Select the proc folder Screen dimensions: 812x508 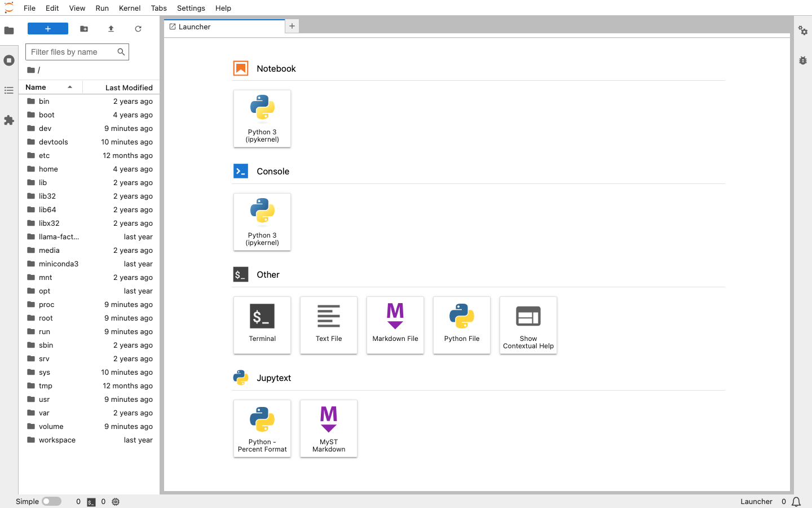(x=89, y=305)
